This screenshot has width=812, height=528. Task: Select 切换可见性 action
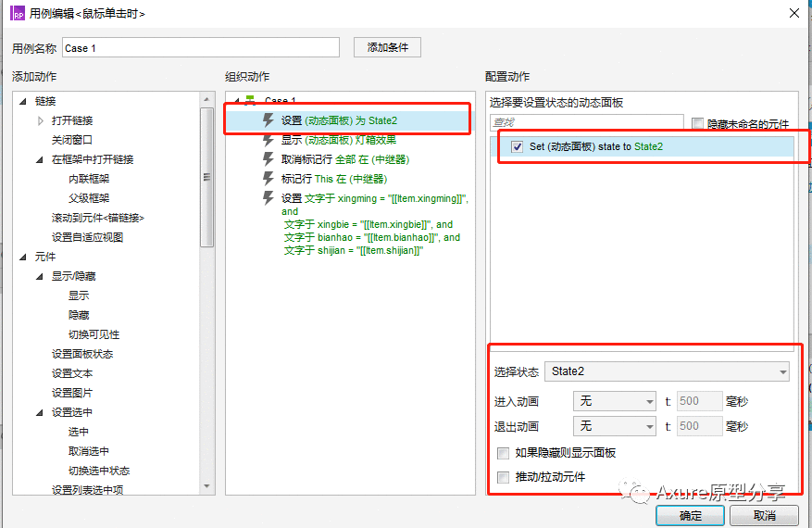[x=94, y=334]
